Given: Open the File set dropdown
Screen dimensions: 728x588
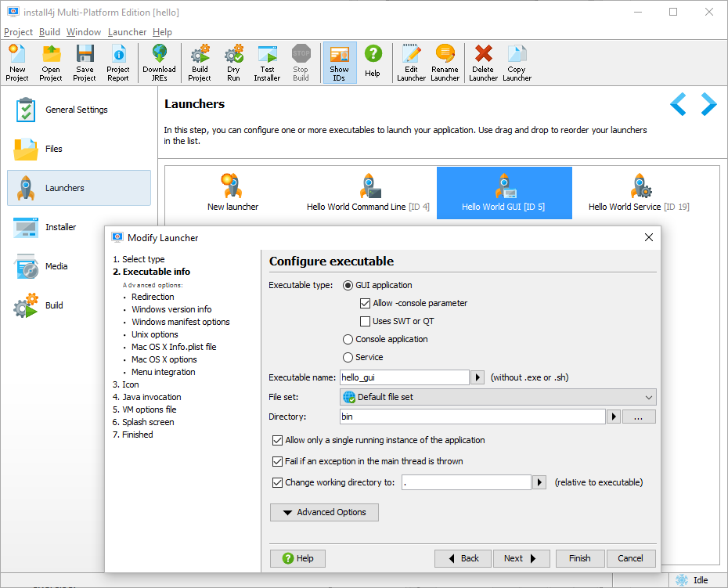Looking at the screenshot, I should point(498,397).
